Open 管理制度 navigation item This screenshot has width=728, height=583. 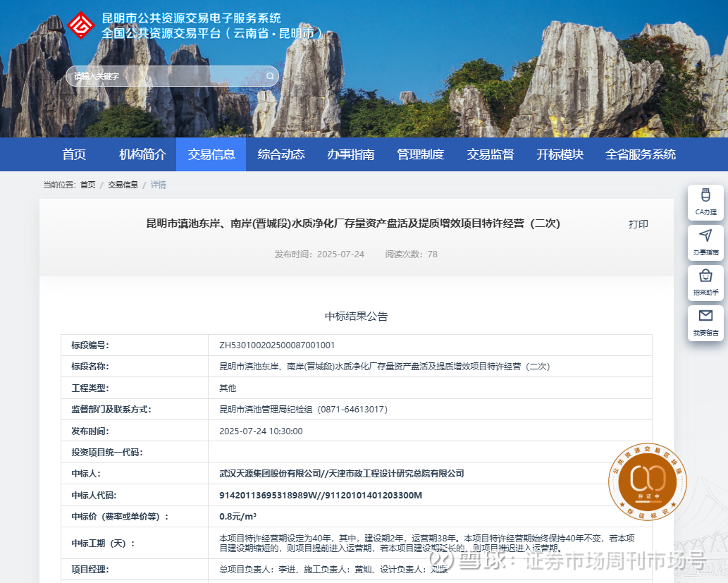pyautogui.click(x=421, y=154)
